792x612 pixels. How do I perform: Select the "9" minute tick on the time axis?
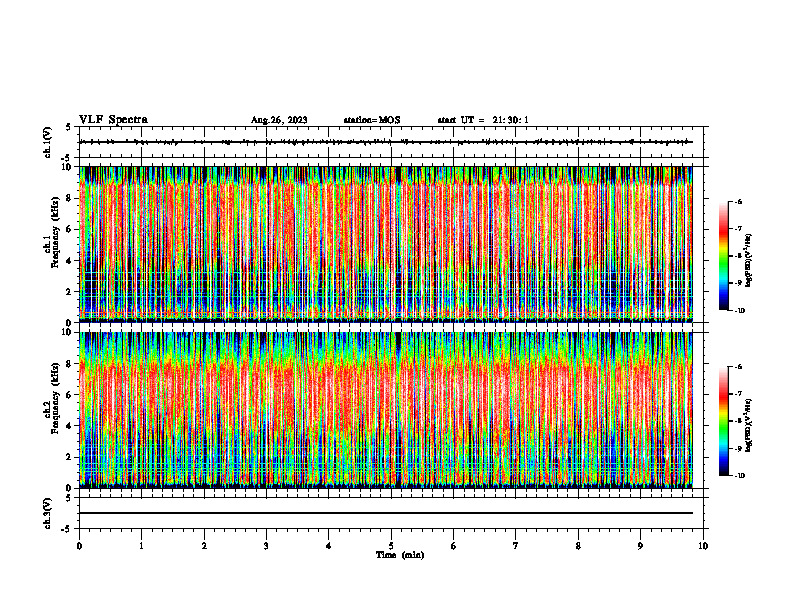640,546
